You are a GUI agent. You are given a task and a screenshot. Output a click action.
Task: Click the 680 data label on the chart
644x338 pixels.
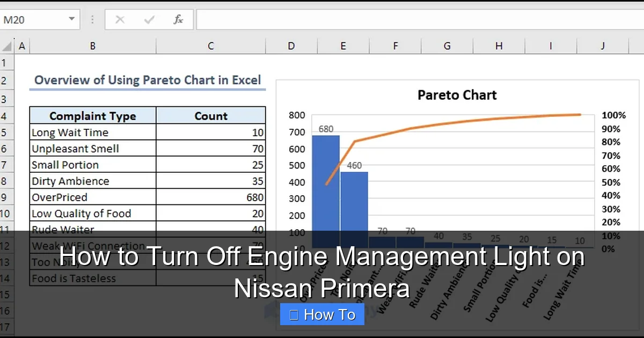(326, 129)
